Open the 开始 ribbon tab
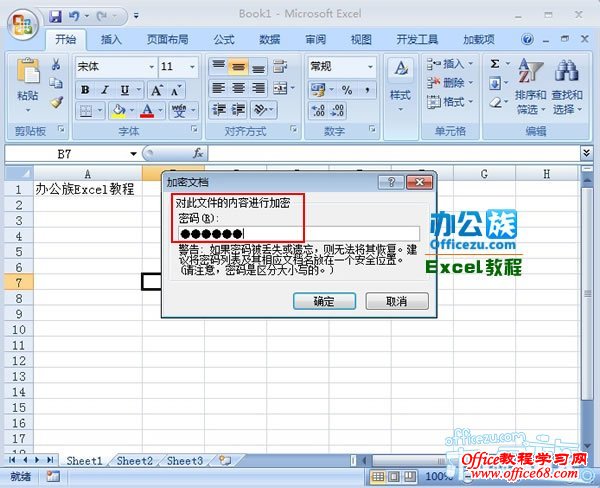This screenshot has width=600, height=488. [66, 39]
